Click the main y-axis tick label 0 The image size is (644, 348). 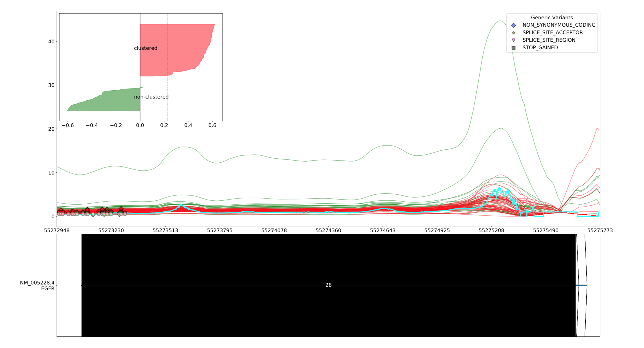(53, 216)
